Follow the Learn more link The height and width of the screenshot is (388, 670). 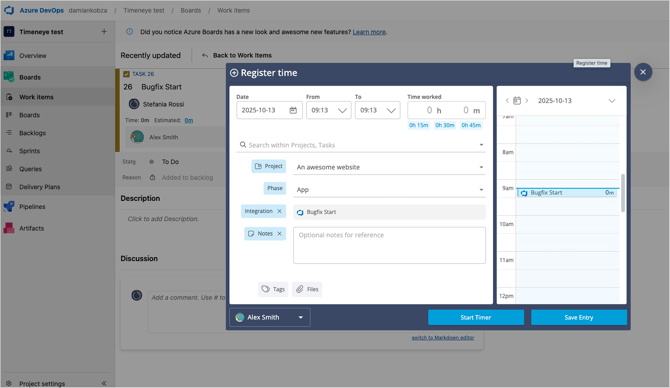pos(369,32)
